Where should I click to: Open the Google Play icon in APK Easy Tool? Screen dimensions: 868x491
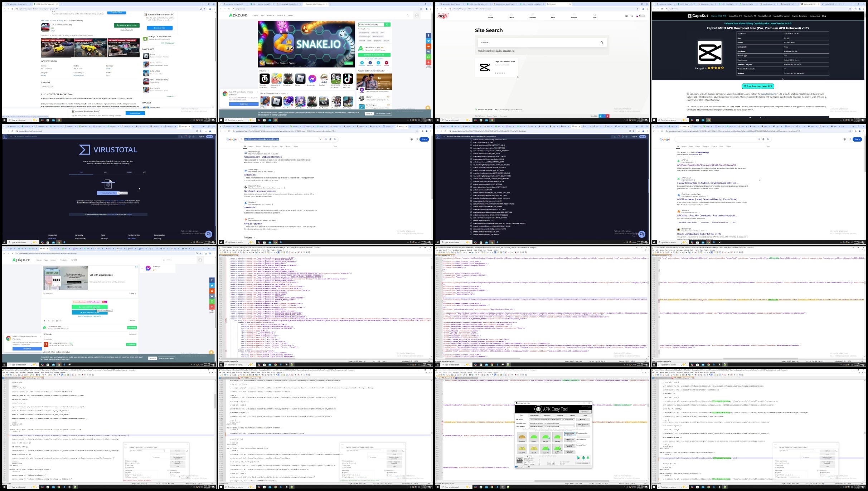tap(579, 458)
